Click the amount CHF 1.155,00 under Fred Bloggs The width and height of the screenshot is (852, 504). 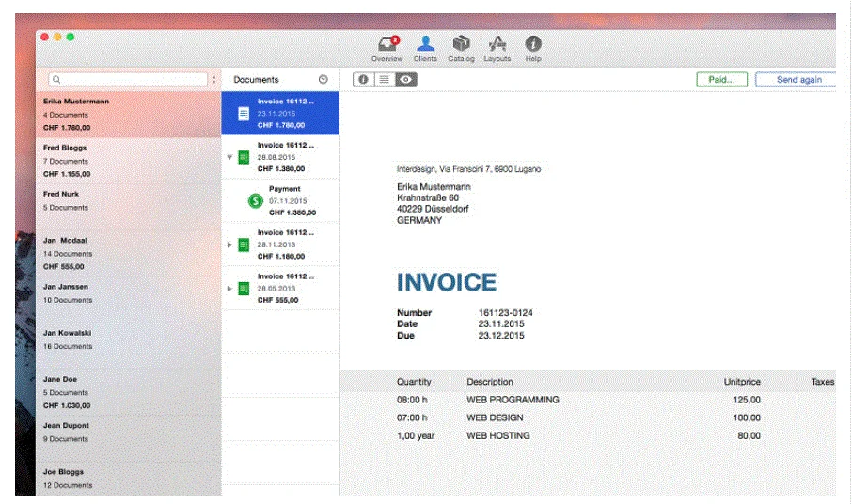point(67,174)
